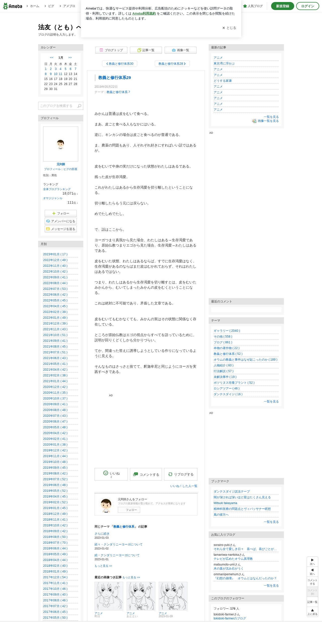Open archive 2018年07月 (70)
This screenshot has width=322, height=644.
click(x=55, y=543)
